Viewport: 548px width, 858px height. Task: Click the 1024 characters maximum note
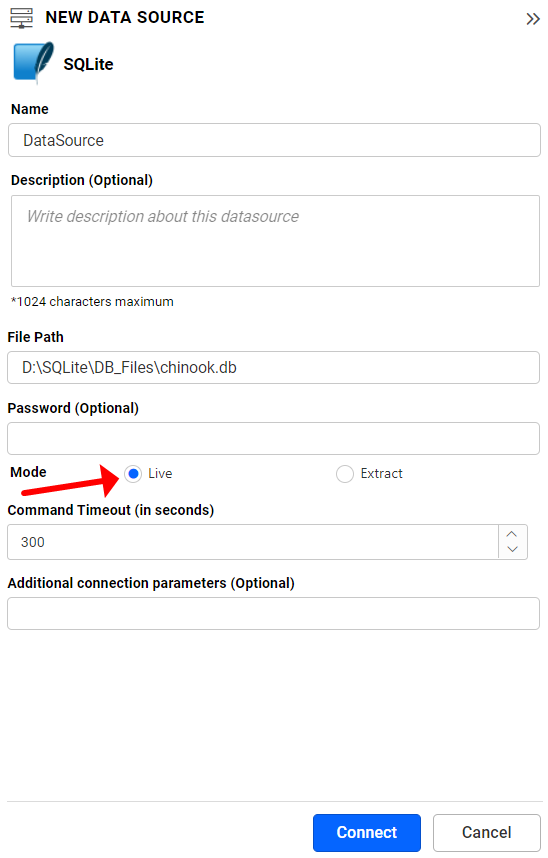(93, 302)
